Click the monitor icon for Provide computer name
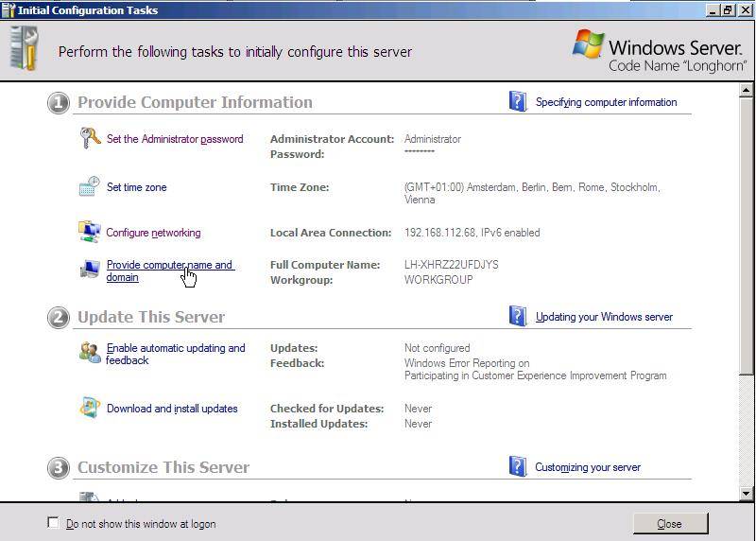The height and width of the screenshot is (541, 756). click(90, 270)
